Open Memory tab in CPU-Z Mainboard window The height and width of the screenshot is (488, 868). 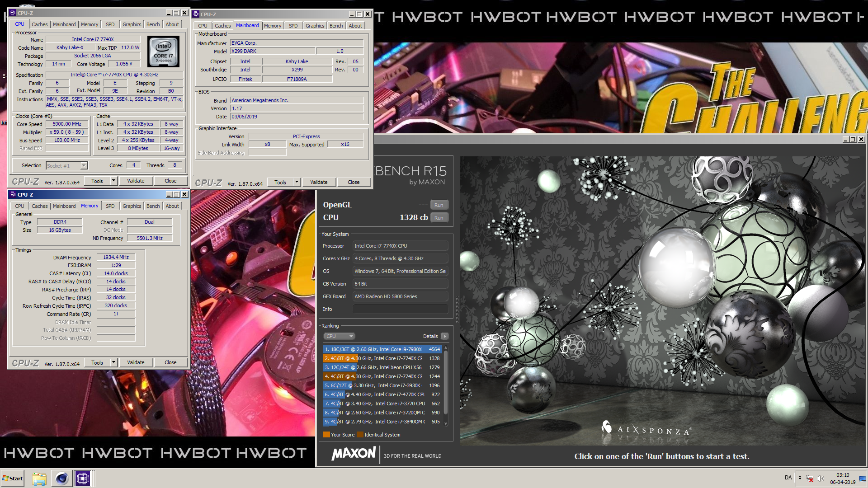(273, 26)
